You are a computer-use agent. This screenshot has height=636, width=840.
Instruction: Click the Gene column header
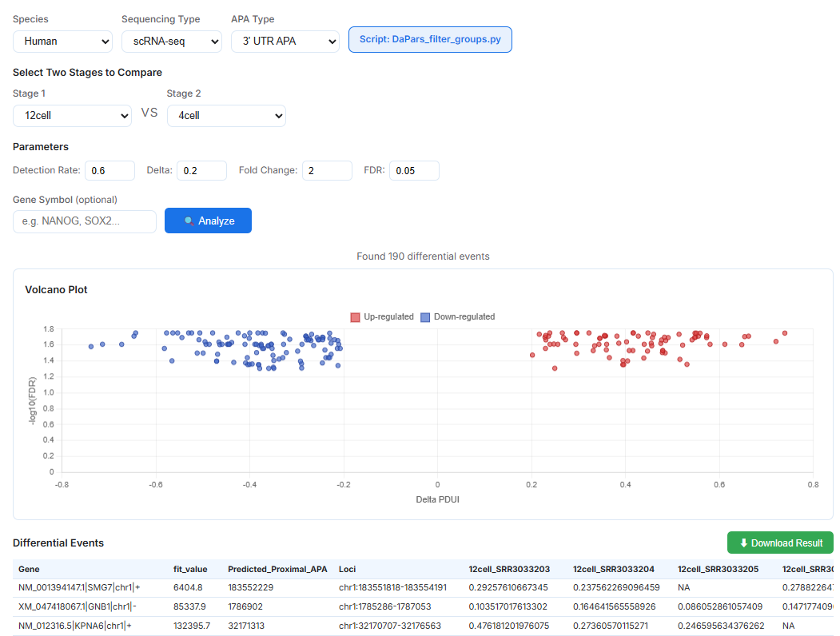(x=29, y=569)
